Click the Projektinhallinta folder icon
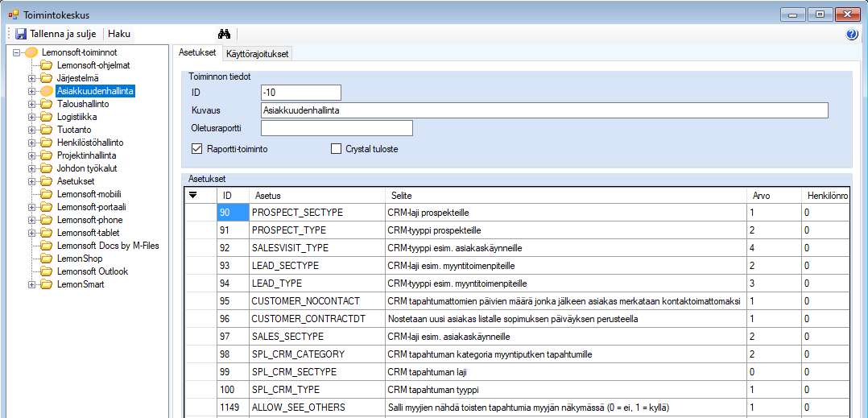868x418 pixels. coord(47,155)
